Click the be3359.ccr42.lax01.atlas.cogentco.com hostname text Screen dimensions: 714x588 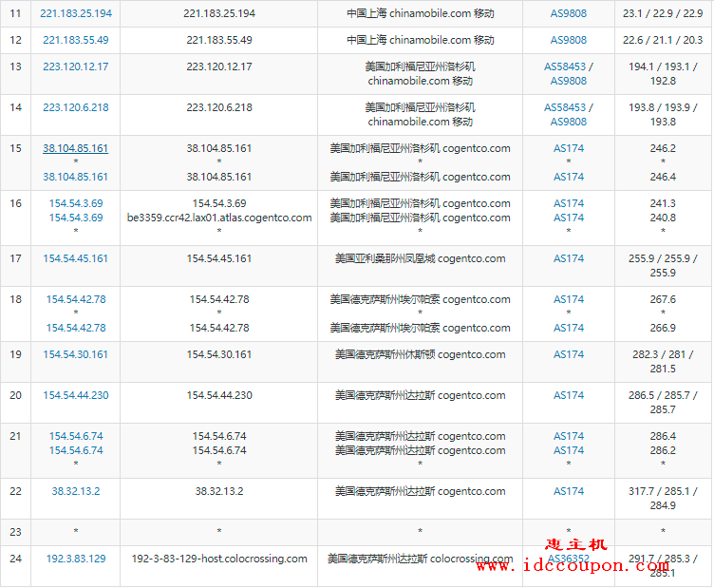219,218
